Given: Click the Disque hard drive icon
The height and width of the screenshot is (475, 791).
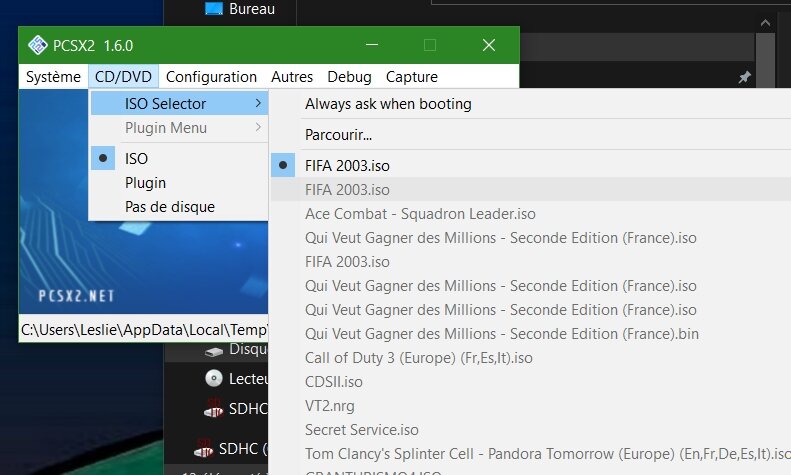Looking at the screenshot, I should pos(213,351).
